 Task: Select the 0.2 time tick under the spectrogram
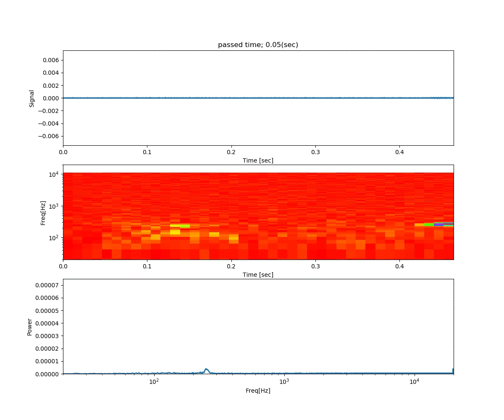point(231,266)
